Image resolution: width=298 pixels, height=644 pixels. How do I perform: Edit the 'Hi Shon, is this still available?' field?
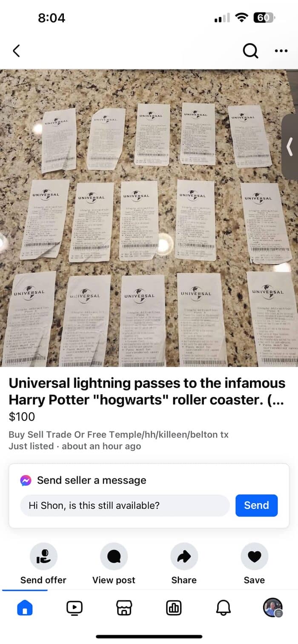125,505
